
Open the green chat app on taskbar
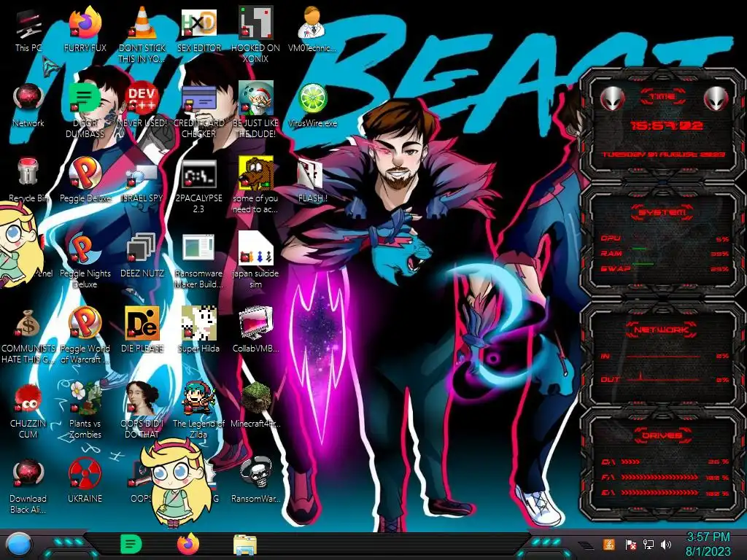click(131, 544)
